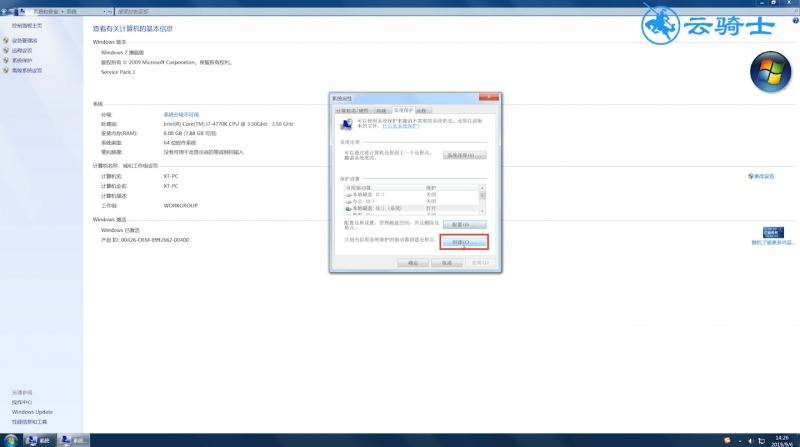
Task: Click the 保护 column header
Action: pos(452,188)
